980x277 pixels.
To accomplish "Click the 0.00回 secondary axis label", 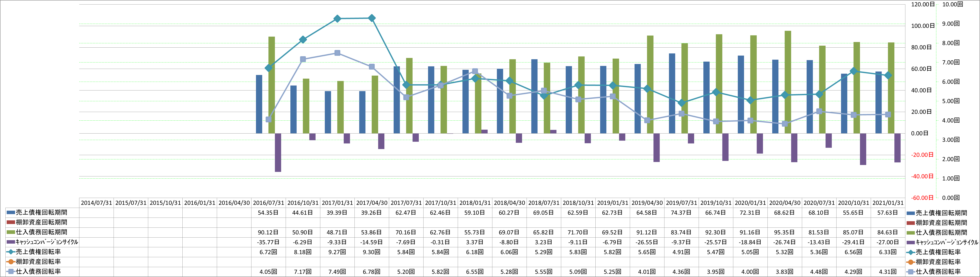I will pos(951,198).
